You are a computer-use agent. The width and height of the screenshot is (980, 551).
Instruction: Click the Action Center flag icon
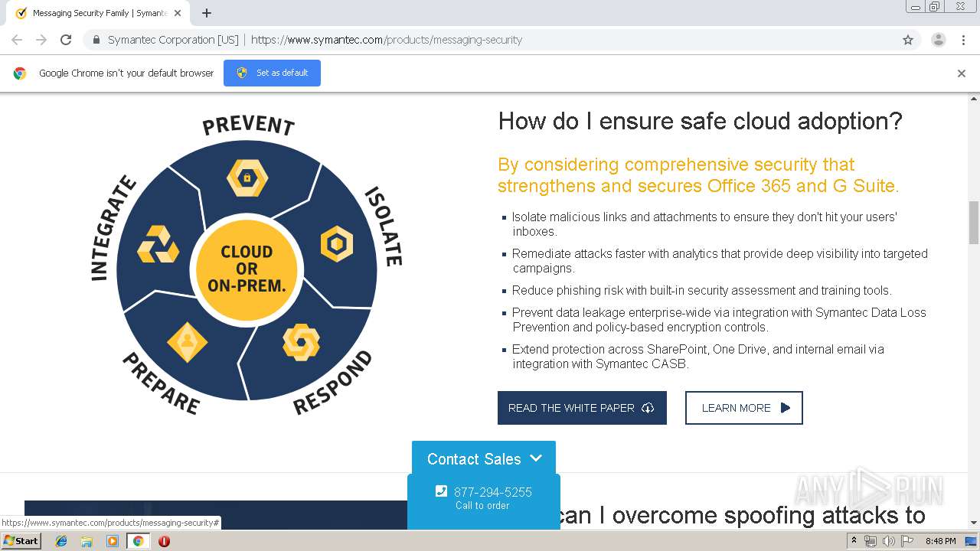pos(907,541)
